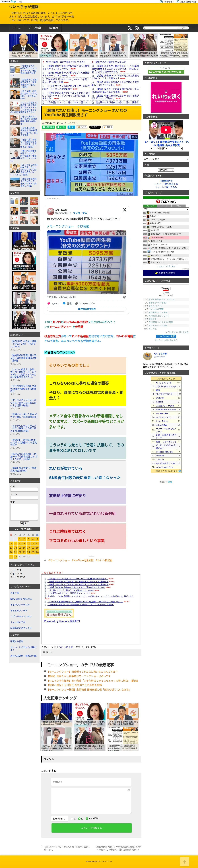The height and width of the screenshot is (868, 198).
Task: Open the カテゴリを選択 dropdown
Action: (166, 159)
